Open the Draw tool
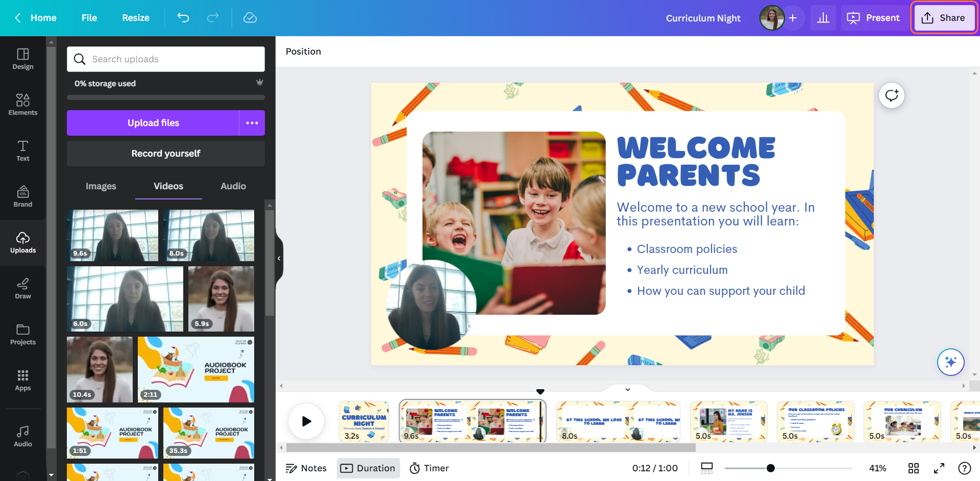 (23, 289)
